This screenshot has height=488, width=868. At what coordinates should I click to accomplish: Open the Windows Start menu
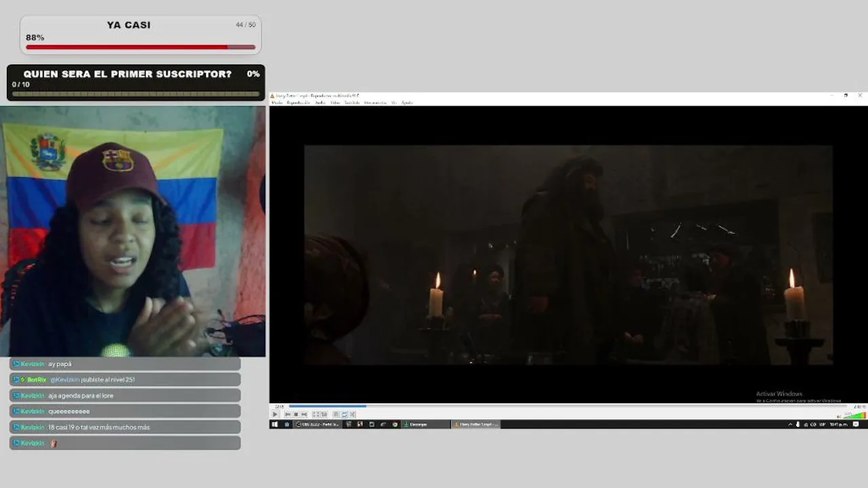[275, 424]
